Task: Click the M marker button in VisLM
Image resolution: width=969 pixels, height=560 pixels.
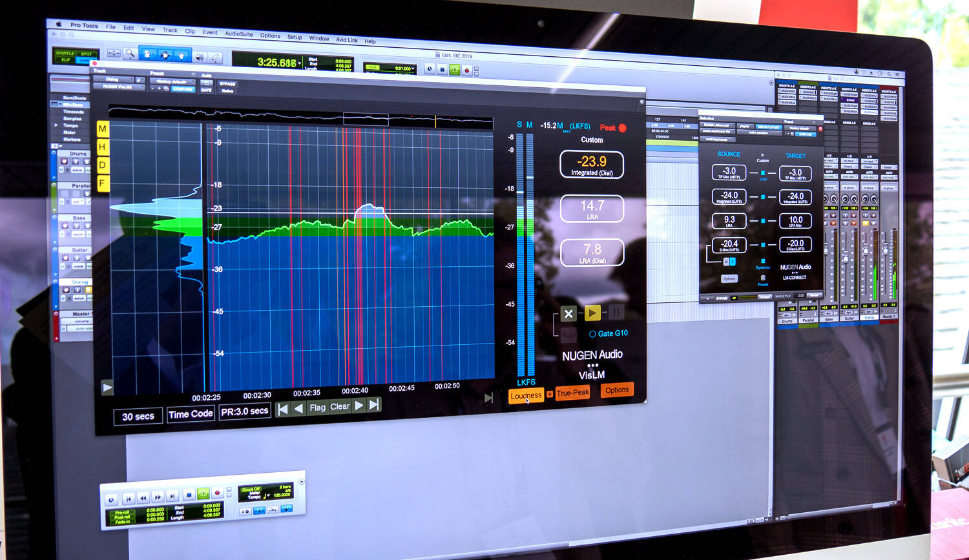Action: tap(102, 129)
